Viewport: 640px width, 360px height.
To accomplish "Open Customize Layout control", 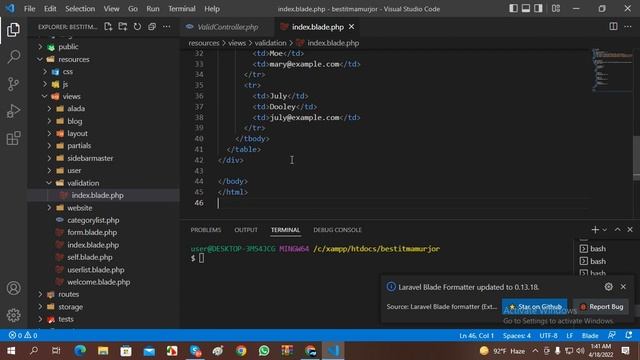I will point(556,8).
